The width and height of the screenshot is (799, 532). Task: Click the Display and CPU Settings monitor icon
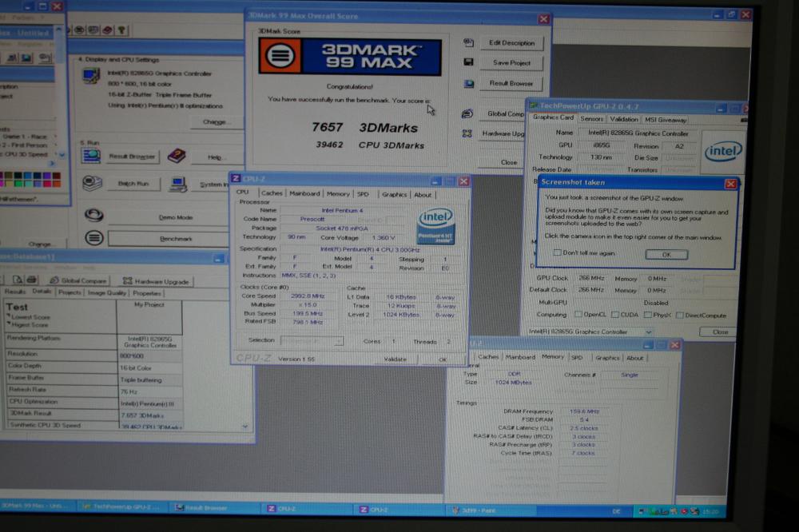[x=91, y=76]
